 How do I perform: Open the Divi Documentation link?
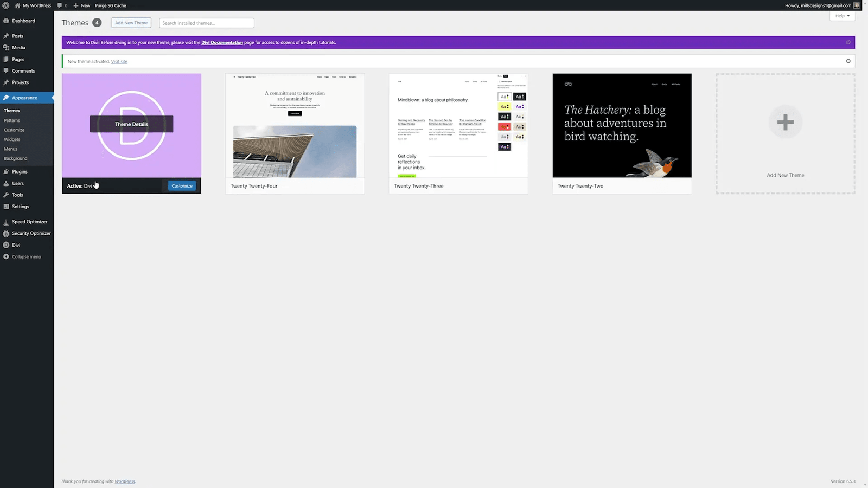(x=222, y=42)
